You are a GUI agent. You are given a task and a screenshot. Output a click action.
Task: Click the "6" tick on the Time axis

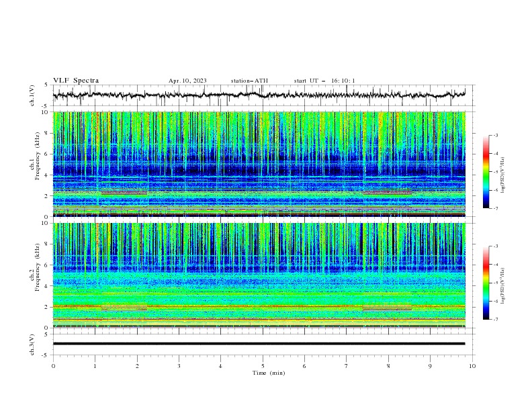(x=304, y=366)
